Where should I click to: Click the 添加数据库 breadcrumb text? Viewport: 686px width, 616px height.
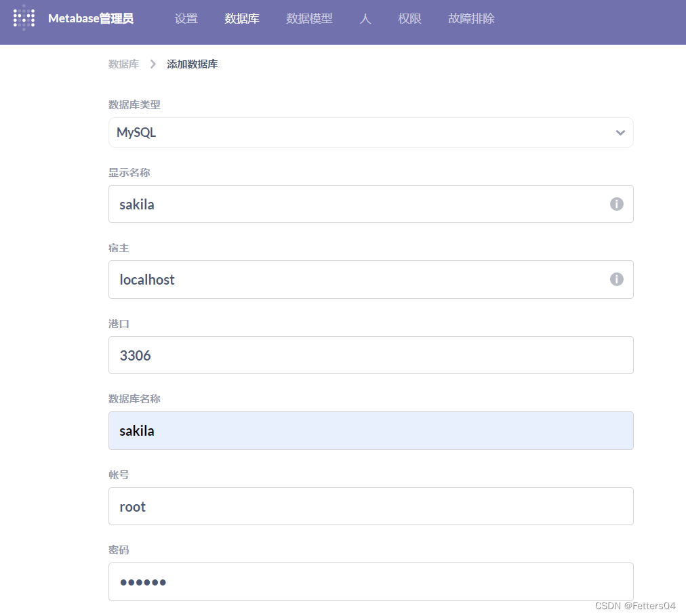[x=192, y=64]
